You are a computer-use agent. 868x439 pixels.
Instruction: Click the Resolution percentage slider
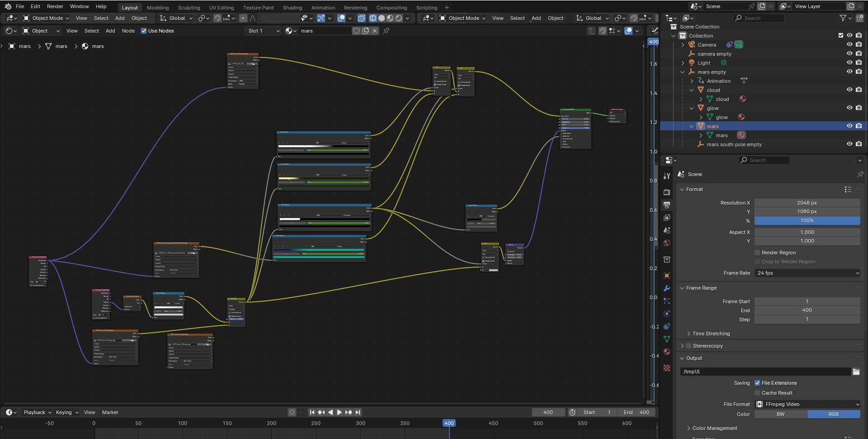807,220
